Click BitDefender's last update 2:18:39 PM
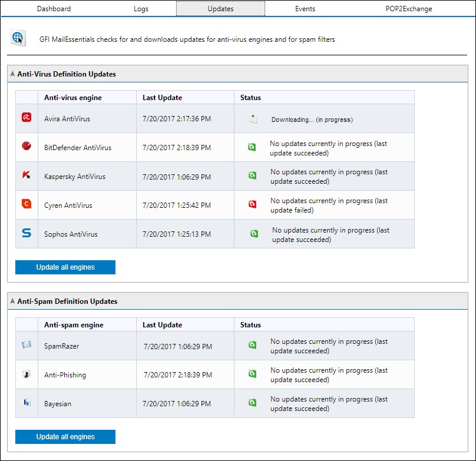Screen dimensions: 476x461 coord(177,148)
